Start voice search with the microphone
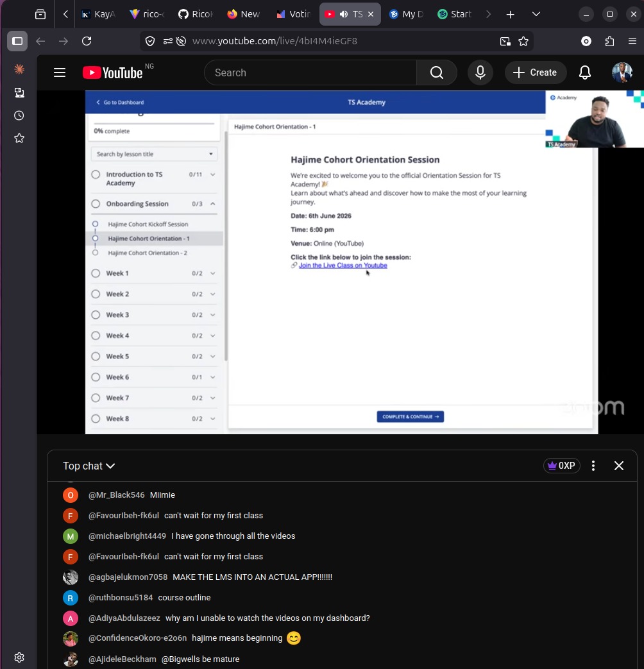644x669 pixels. point(480,72)
